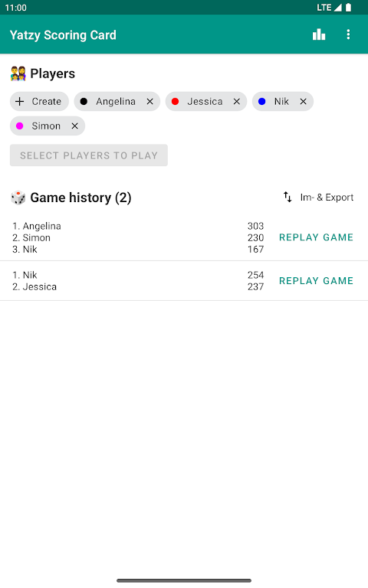
Task: Remove Angelina with the X icon
Action: [x=149, y=102]
